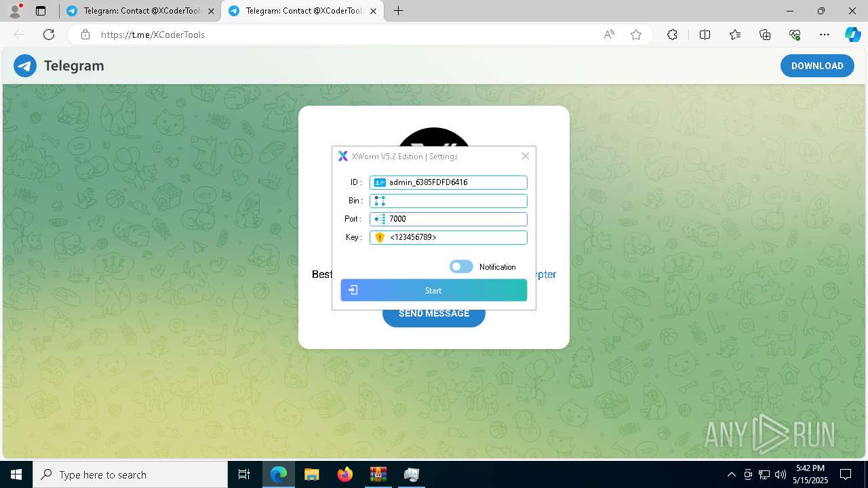Open the Windows Start menu
868x488 pixels.
point(16,474)
